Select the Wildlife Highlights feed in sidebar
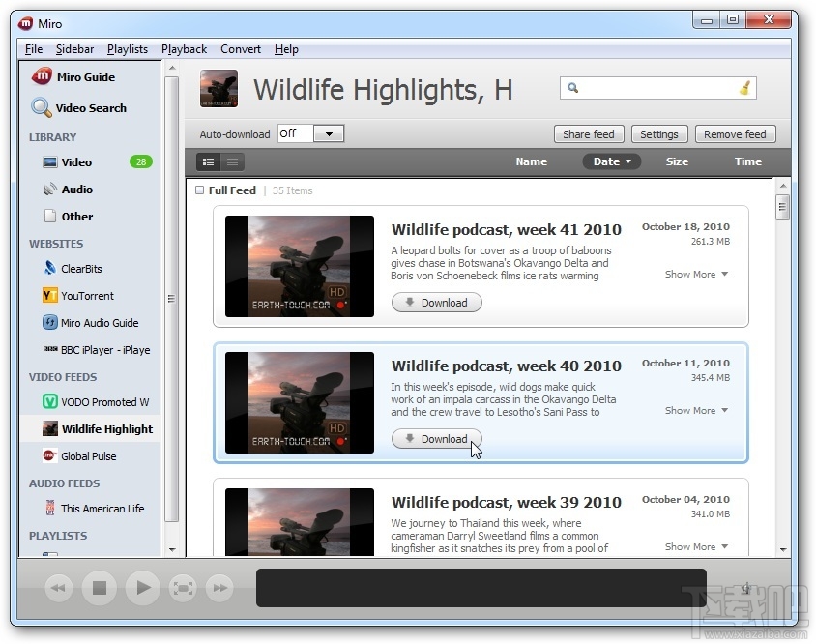This screenshot has width=816, height=644. click(90, 428)
